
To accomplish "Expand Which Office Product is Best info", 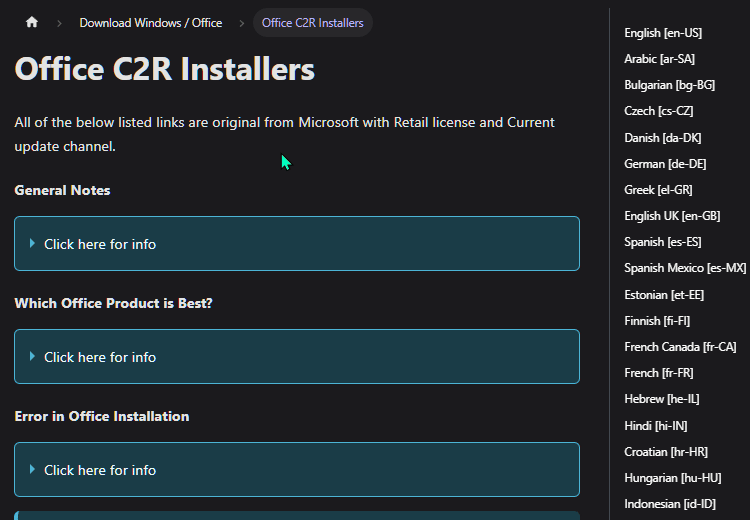I will [x=297, y=357].
